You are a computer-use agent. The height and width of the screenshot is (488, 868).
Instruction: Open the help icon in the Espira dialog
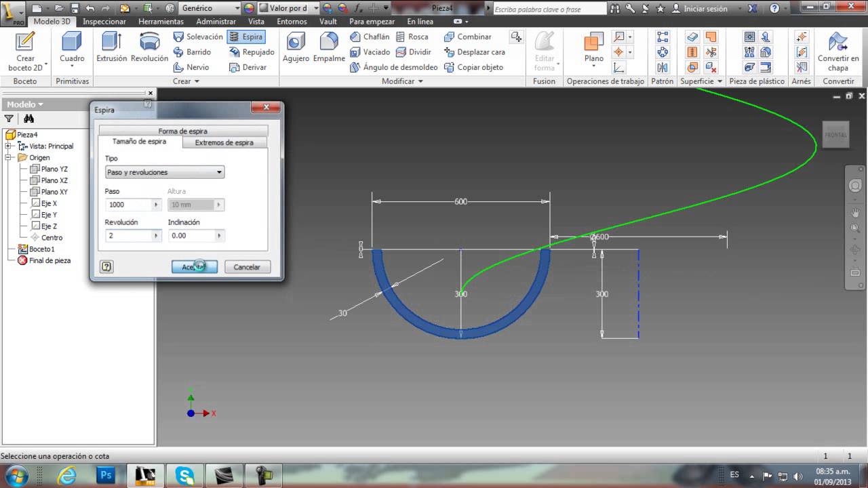pyautogui.click(x=106, y=266)
